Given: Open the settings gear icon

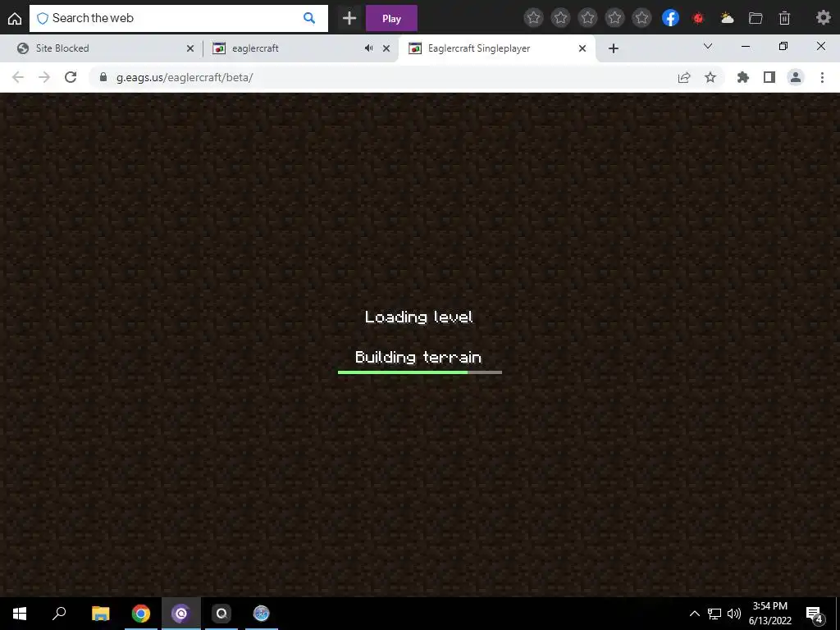Looking at the screenshot, I should coord(824,18).
